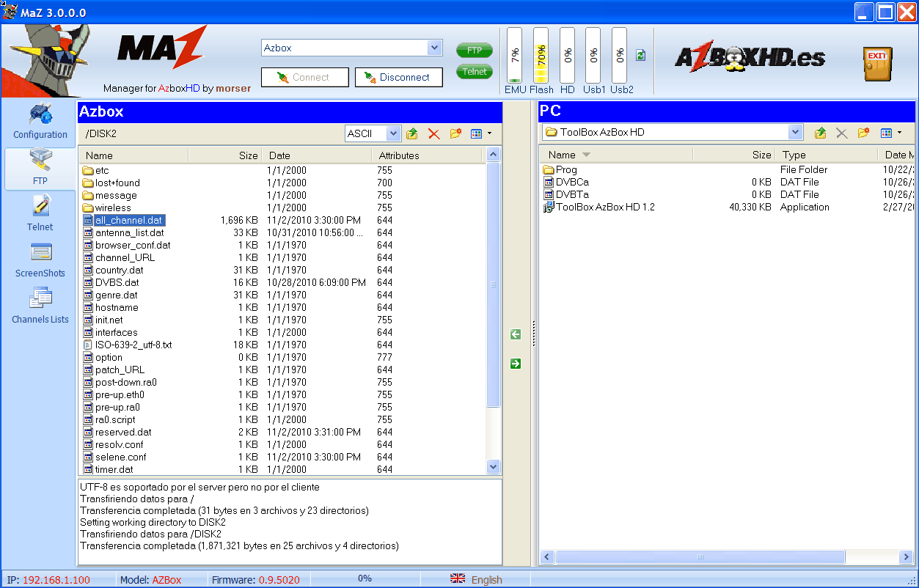Open the view options menu in Azbox panel
919x588 pixels.
481,133
